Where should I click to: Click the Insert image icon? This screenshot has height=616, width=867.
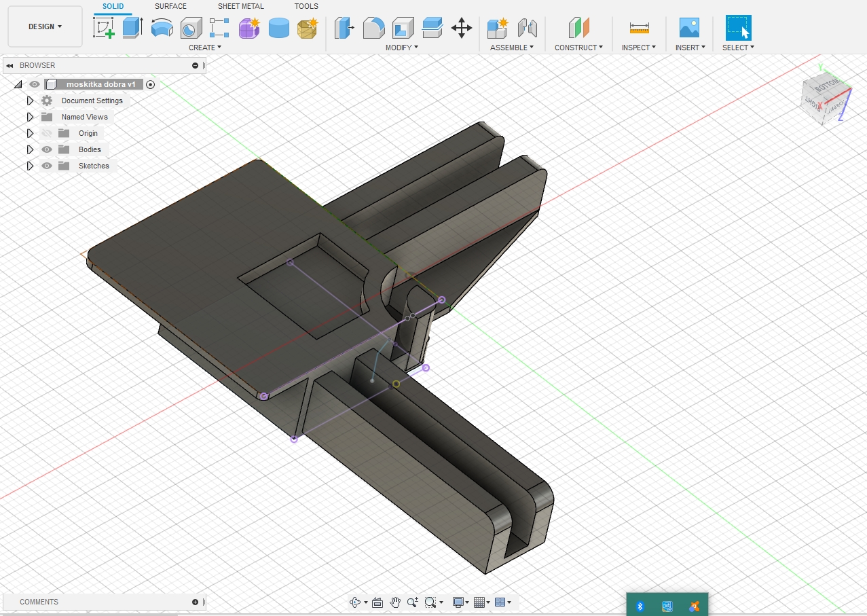point(690,28)
